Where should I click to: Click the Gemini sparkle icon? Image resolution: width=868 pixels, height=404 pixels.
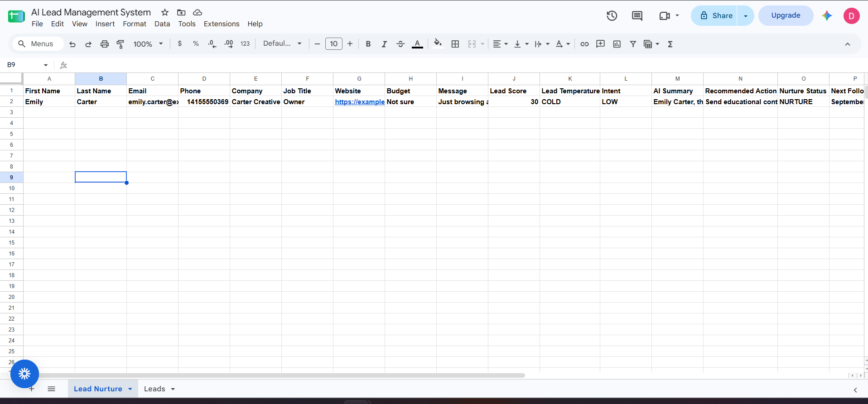tap(827, 15)
